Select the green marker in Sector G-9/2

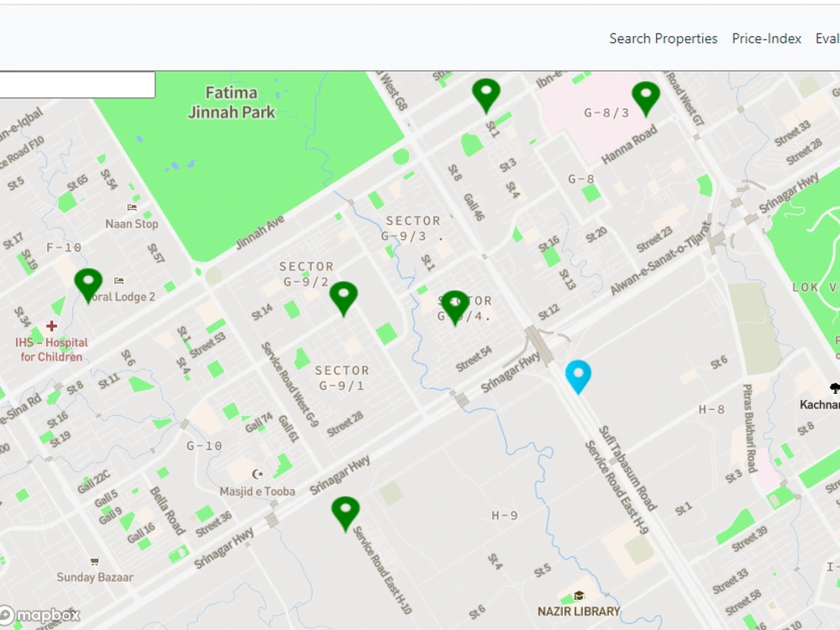click(x=344, y=299)
